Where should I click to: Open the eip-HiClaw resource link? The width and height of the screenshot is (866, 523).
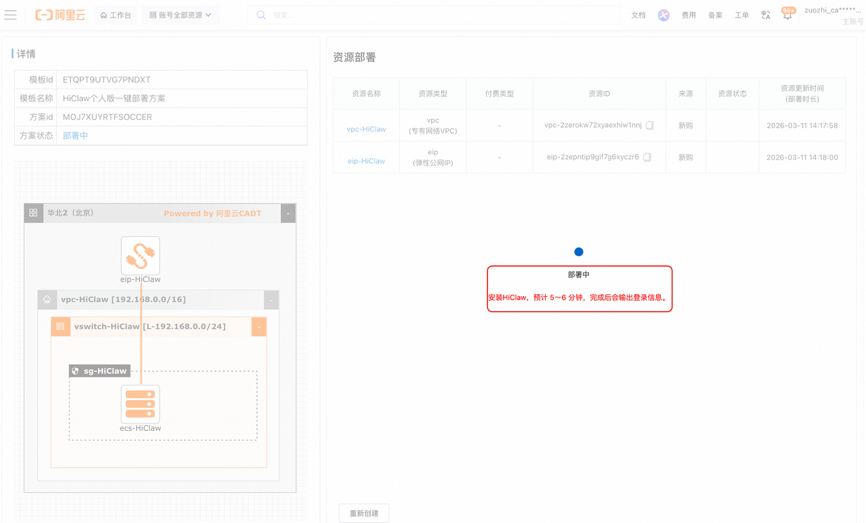coord(366,161)
